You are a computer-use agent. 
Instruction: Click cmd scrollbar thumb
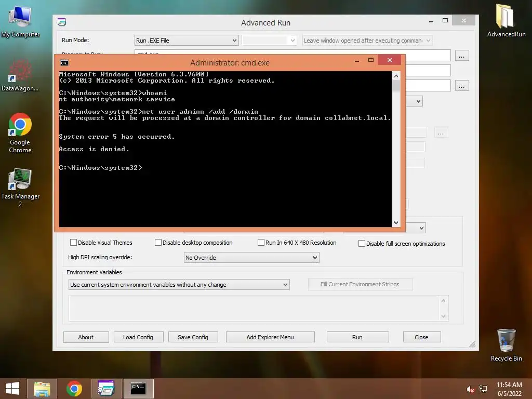396,86
